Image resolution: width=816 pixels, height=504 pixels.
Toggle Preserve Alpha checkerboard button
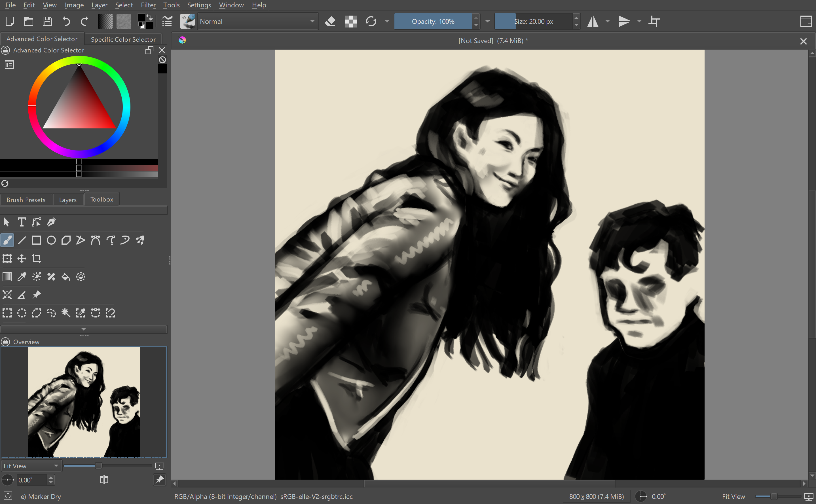[x=351, y=21]
